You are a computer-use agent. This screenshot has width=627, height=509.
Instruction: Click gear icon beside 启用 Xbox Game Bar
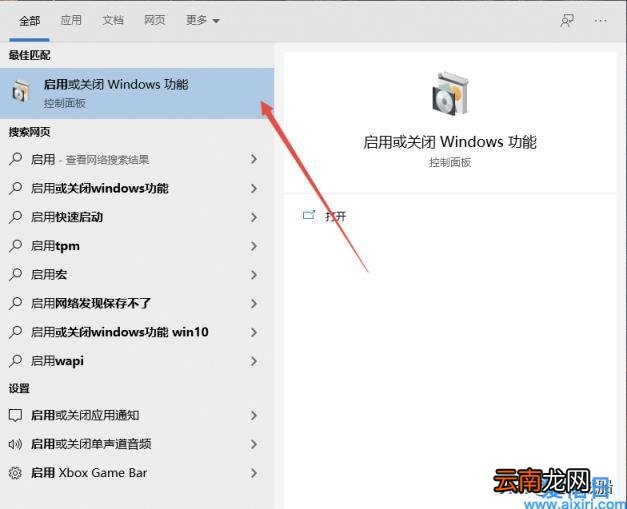15,473
